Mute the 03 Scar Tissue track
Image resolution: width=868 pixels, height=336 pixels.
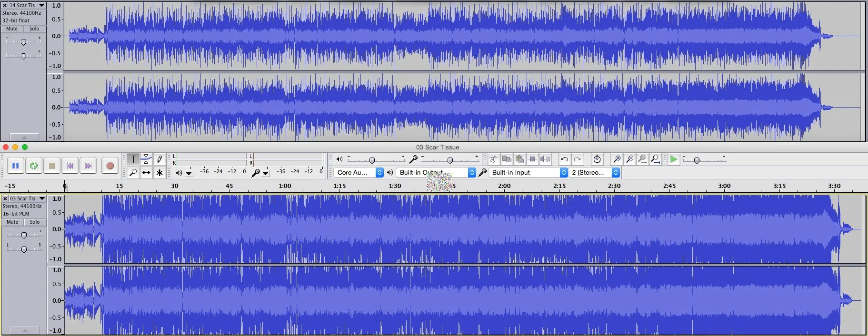click(12, 222)
